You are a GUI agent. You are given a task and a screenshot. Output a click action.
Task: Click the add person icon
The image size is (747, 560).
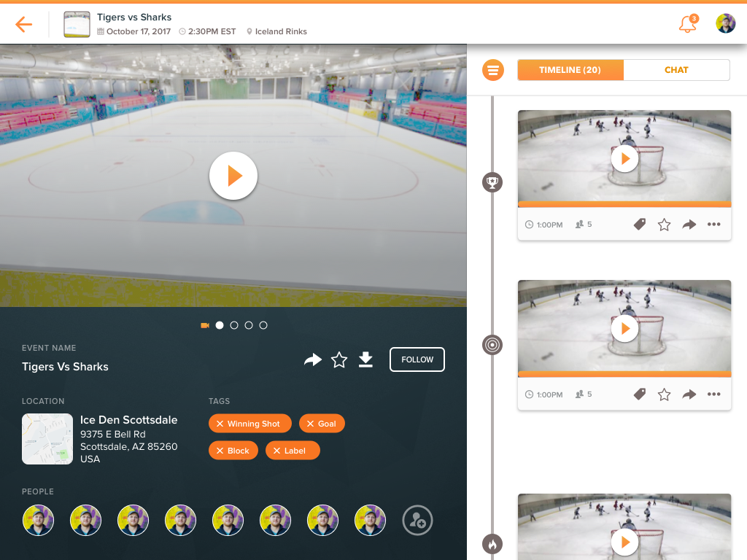418,521
